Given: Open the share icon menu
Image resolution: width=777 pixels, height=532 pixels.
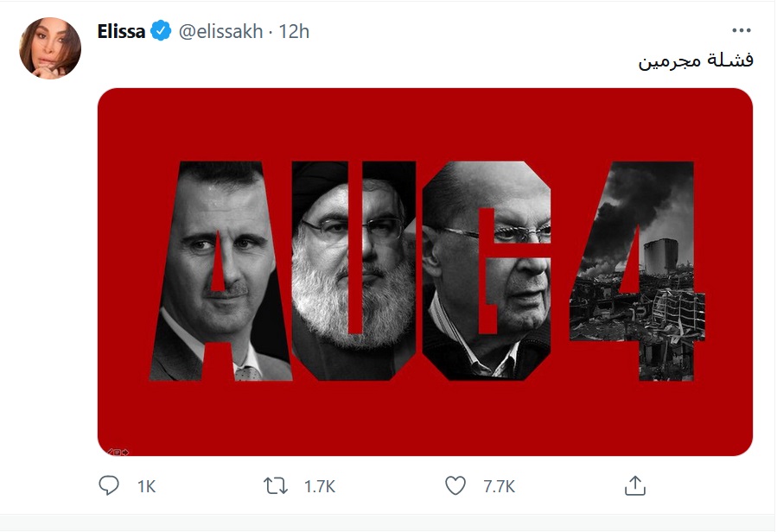Looking at the screenshot, I should [634, 485].
